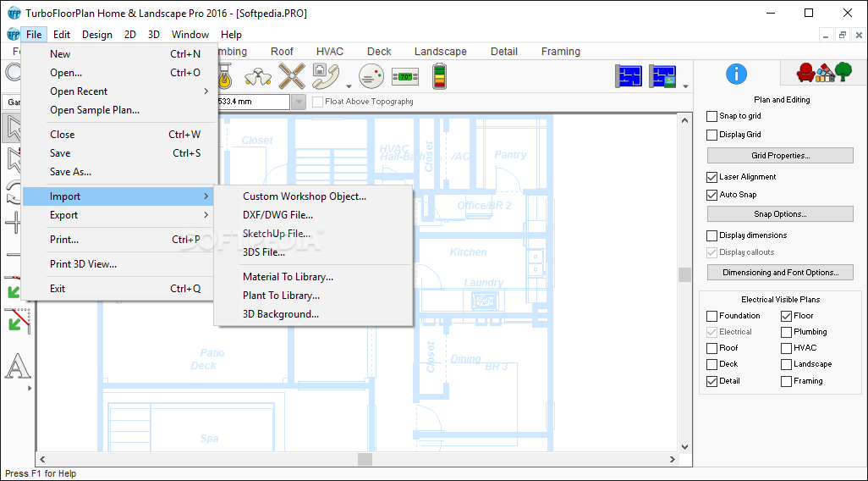Import Material To Library
The height and width of the screenshot is (481, 868).
click(313, 277)
